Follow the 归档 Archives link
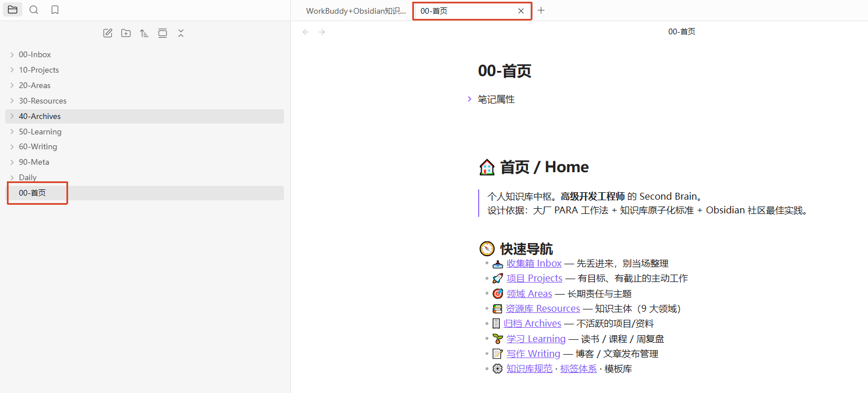Image resolution: width=868 pixels, height=393 pixels. pos(532,323)
